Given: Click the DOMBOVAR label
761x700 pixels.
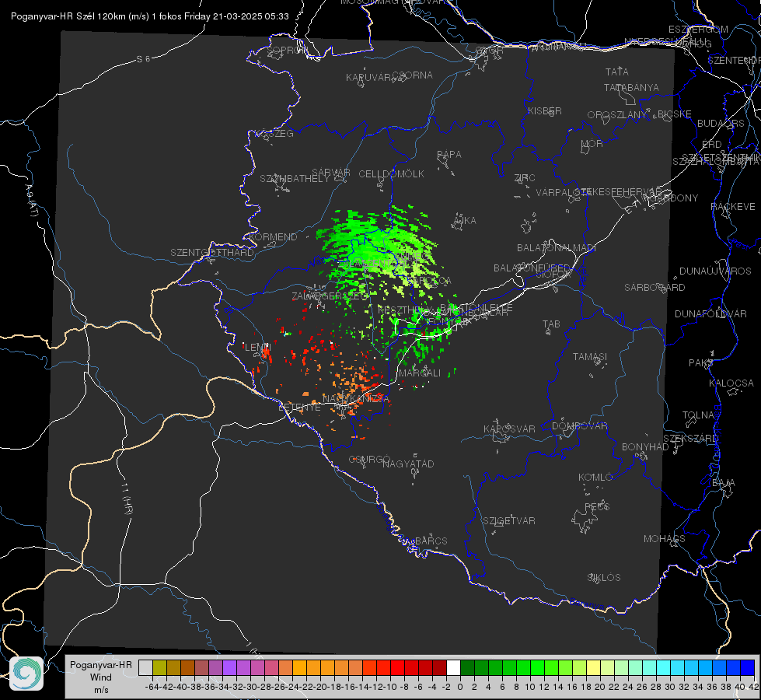Looking at the screenshot, I should pyautogui.click(x=579, y=425).
